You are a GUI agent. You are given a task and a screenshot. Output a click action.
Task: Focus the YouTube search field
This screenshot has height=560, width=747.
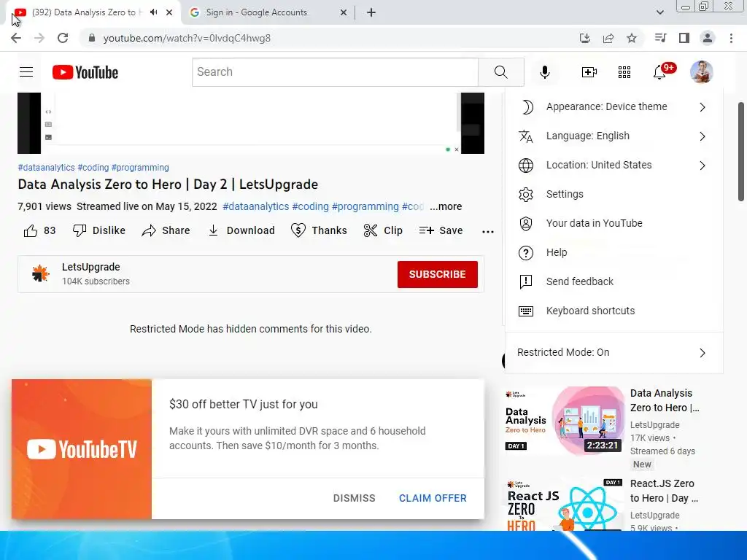click(335, 72)
